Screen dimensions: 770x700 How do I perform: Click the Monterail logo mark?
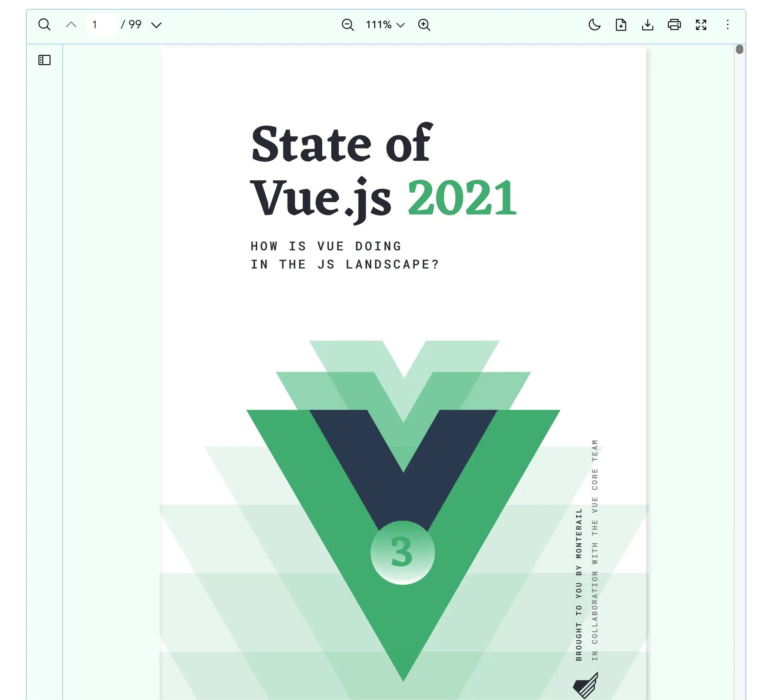pos(585,686)
